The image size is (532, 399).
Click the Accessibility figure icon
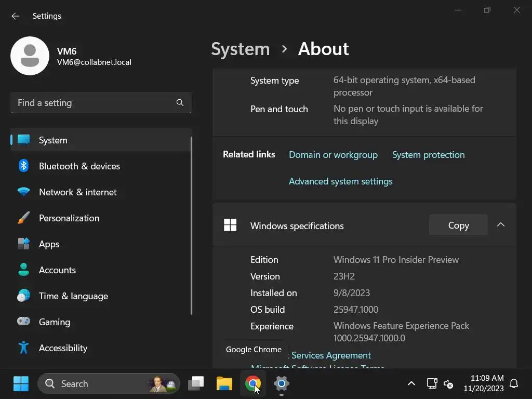pyautogui.click(x=23, y=348)
